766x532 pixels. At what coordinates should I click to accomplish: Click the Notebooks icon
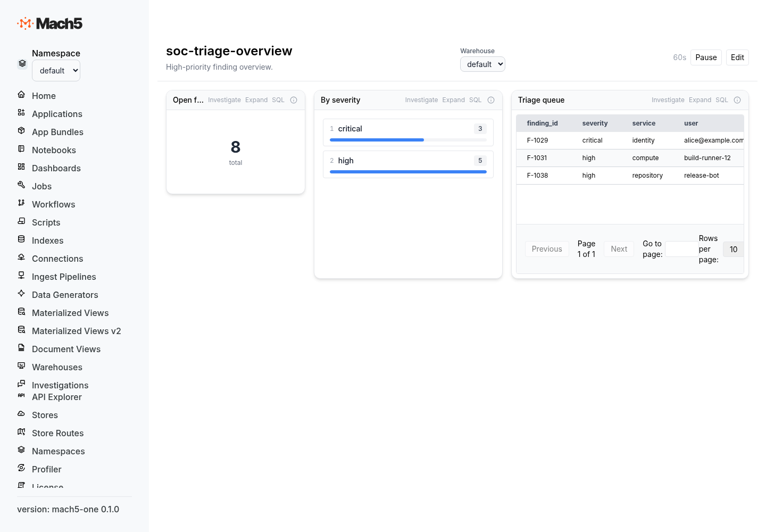(x=21, y=149)
